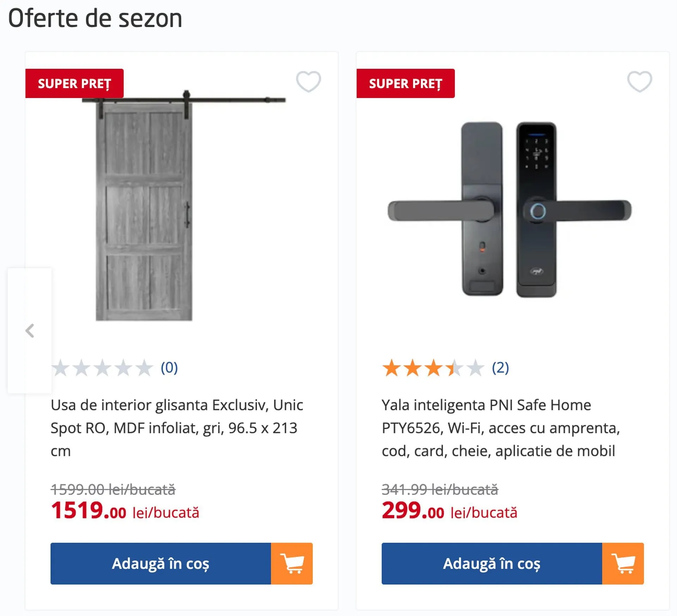The image size is (677, 616).
Task: Click the 'Oferte de sezon' heading
Action: click(x=95, y=18)
